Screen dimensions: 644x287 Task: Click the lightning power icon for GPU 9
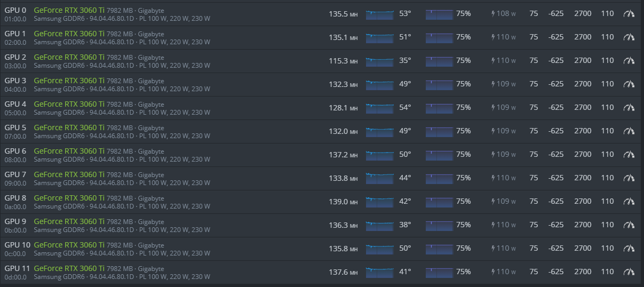[x=494, y=225]
